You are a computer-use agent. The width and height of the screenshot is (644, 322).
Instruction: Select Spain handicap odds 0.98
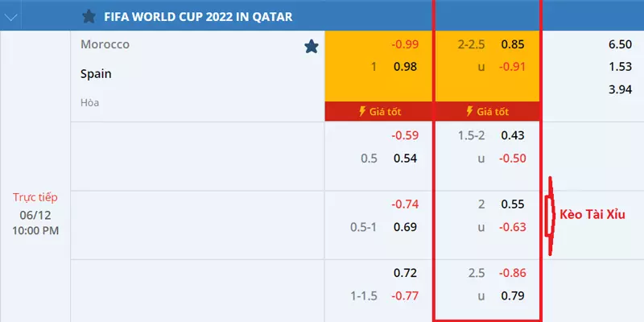click(406, 67)
